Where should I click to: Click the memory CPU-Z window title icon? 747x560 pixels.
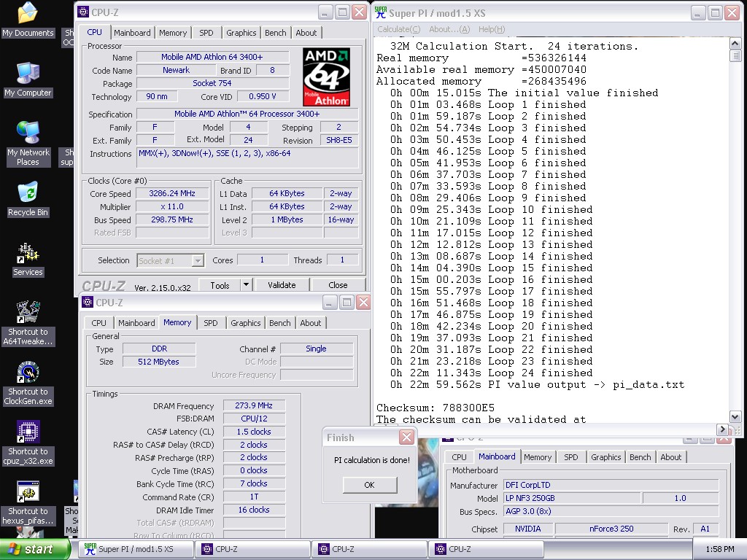pyautogui.click(x=88, y=302)
